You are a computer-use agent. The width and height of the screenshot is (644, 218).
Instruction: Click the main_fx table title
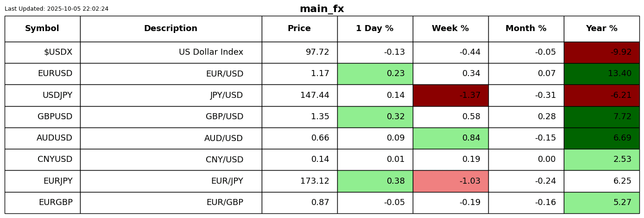pyautogui.click(x=322, y=9)
